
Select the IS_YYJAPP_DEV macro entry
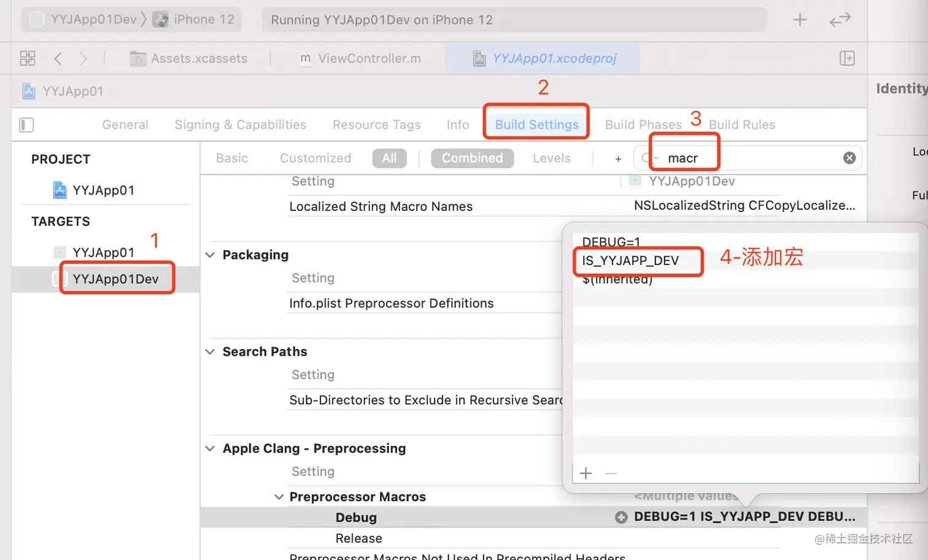tap(631, 261)
